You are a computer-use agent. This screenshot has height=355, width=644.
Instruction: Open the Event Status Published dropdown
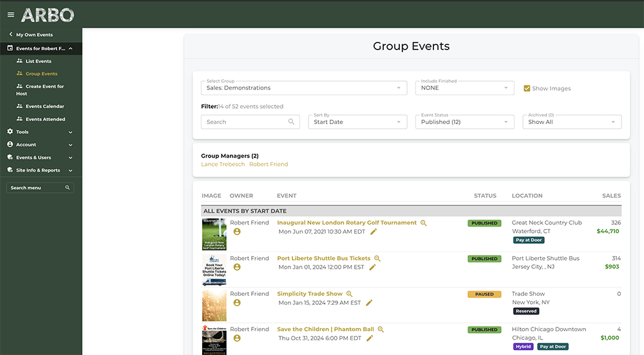coord(464,122)
